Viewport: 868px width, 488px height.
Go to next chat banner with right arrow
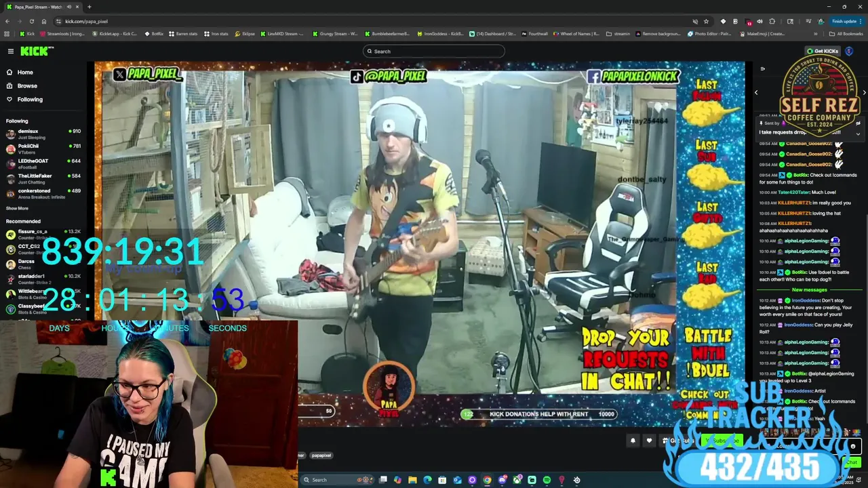[x=864, y=93]
